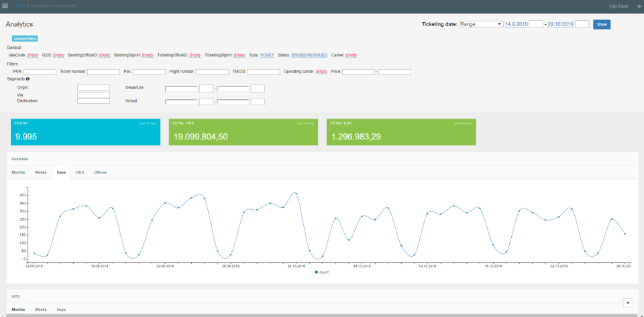Image resolution: width=644 pixels, height=317 pixels.
Task: Toggle the count series in chart legend
Action: [x=322, y=272]
